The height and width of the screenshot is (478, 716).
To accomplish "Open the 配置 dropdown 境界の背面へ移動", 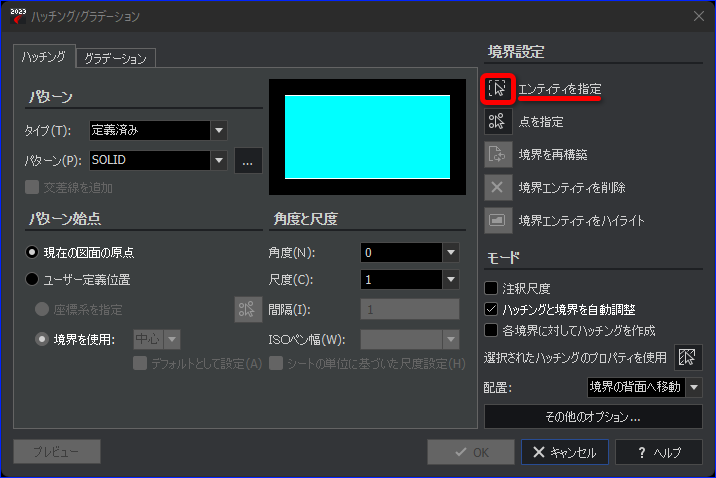I will tap(644, 388).
